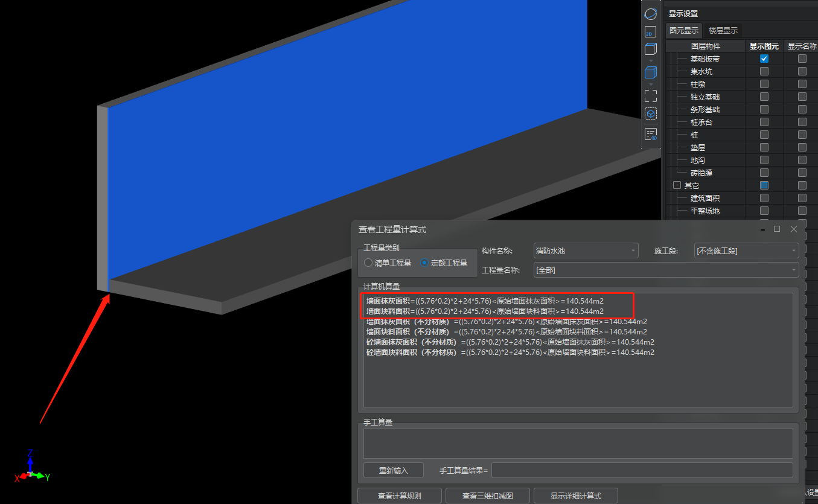818x504 pixels.
Task: Close the 查看工程量计算式 dialog
Action: pyautogui.click(x=794, y=229)
